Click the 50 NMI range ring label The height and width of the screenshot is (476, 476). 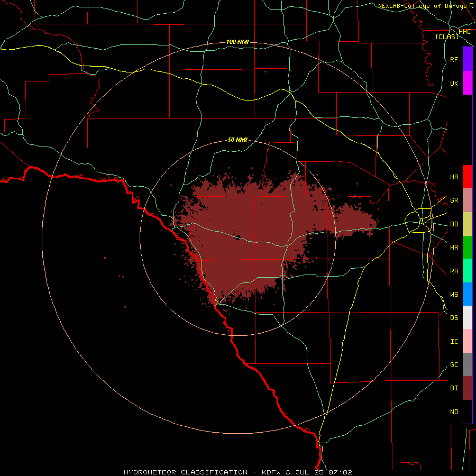pyautogui.click(x=237, y=140)
